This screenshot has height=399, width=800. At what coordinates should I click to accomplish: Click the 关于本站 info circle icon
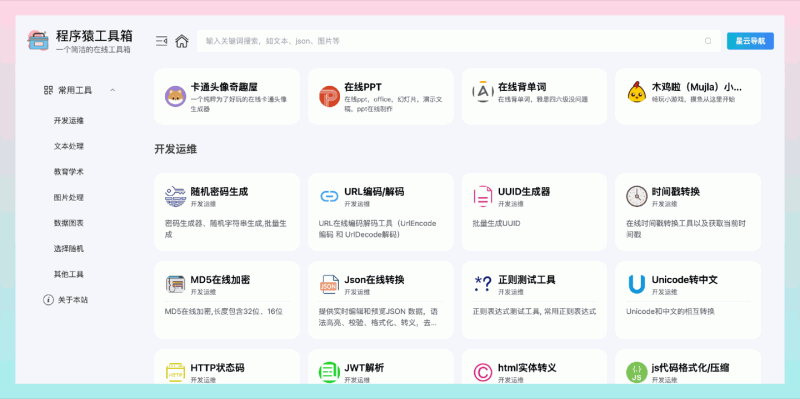pyautogui.click(x=48, y=300)
